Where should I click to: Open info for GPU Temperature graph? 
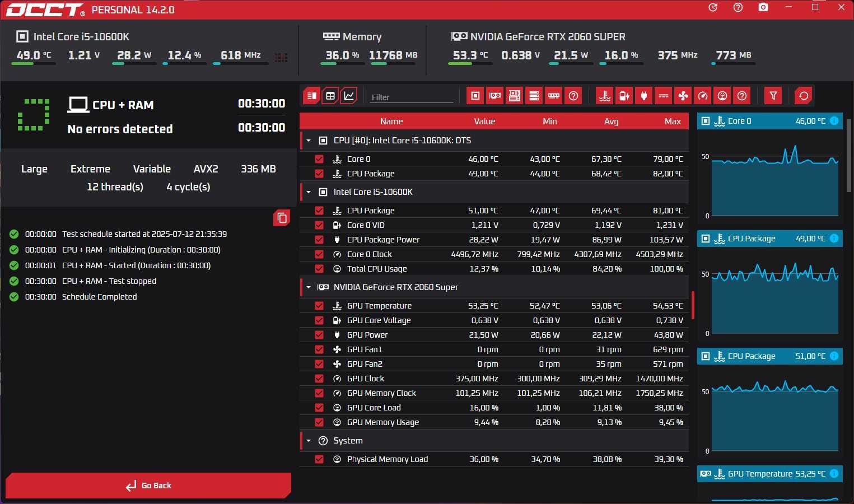coord(834,474)
